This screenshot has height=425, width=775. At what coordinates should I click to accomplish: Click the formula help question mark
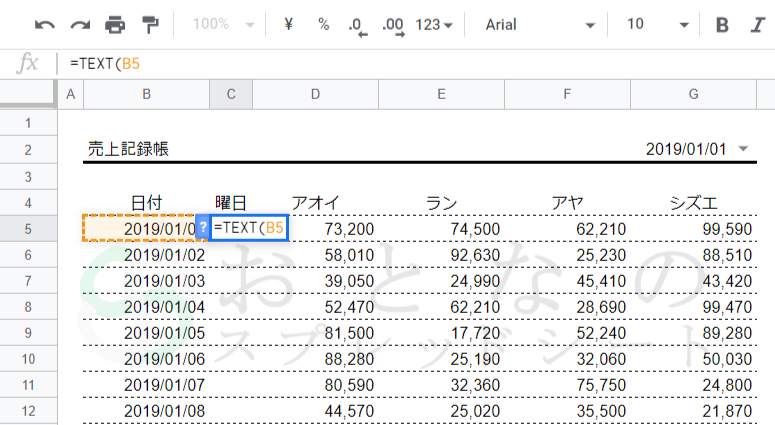click(x=203, y=227)
